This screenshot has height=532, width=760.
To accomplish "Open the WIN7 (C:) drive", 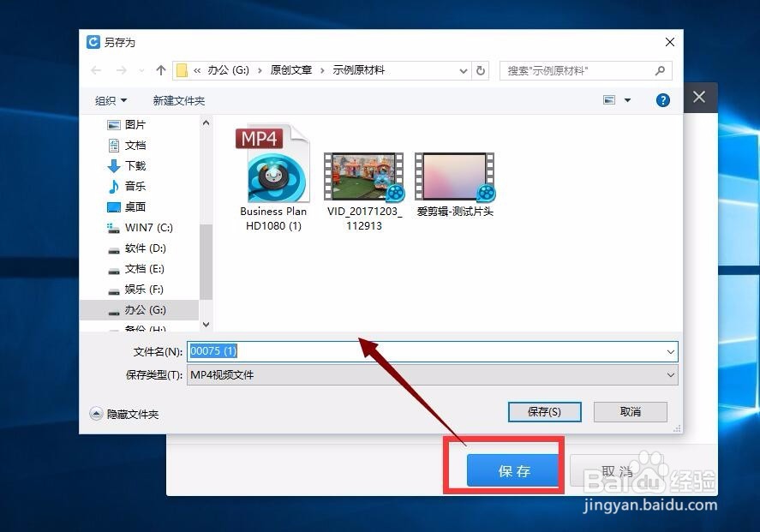I will pos(139,228).
